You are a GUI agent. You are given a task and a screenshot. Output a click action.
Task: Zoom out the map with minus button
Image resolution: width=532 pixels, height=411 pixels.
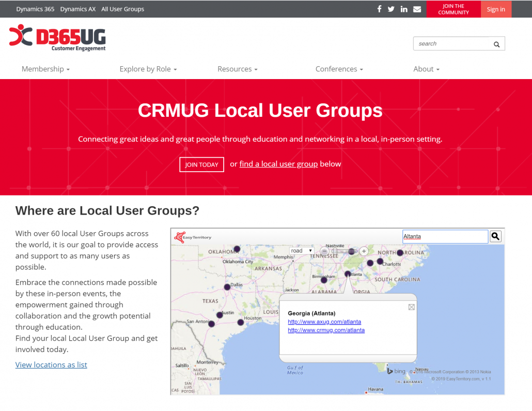coord(325,251)
